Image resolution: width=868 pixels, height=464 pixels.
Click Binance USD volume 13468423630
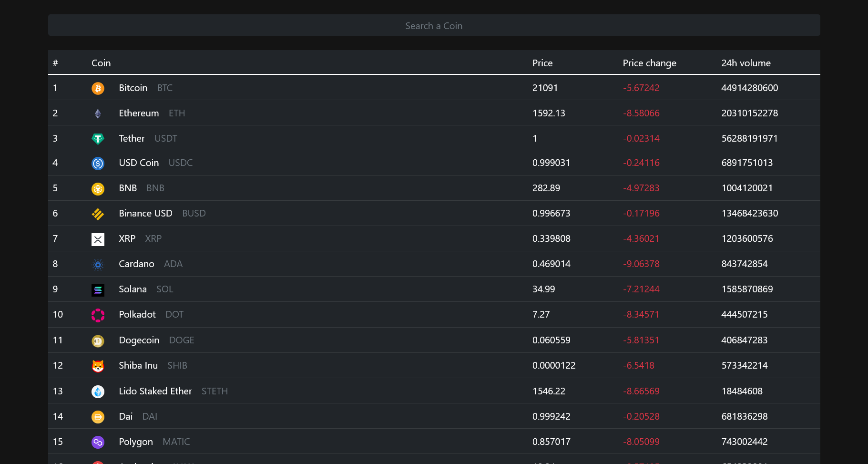(749, 213)
